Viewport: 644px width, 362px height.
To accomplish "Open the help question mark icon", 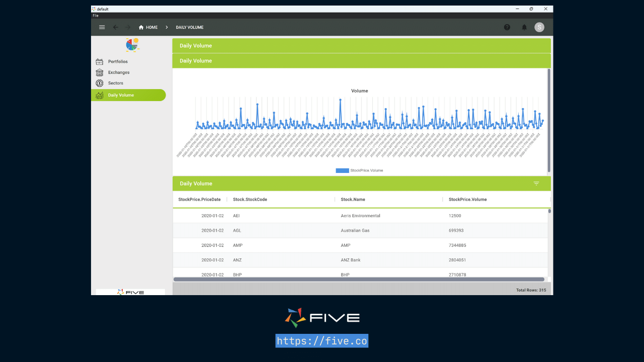I will coord(507,27).
